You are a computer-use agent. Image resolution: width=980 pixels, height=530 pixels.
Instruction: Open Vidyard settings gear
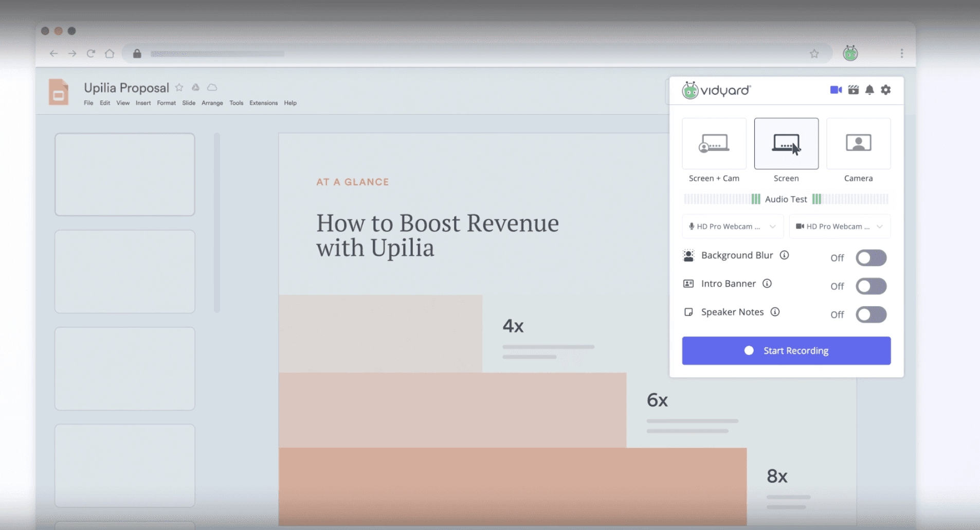pyautogui.click(x=885, y=90)
